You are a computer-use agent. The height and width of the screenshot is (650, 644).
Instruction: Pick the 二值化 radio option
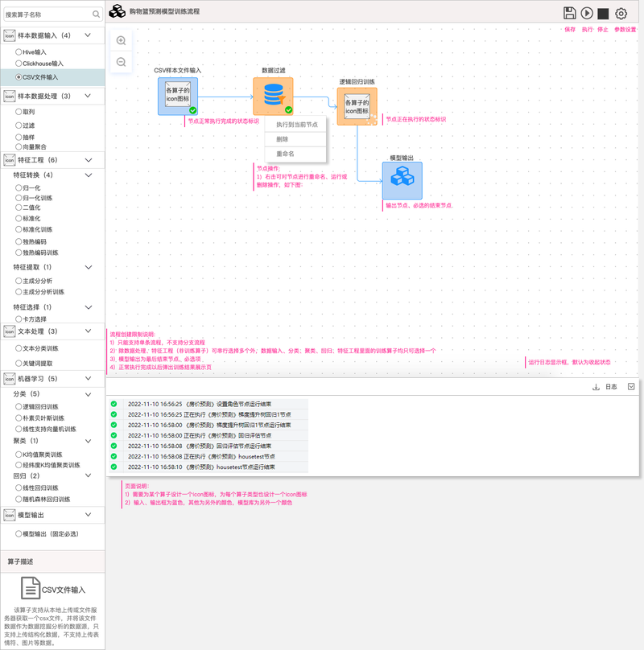click(19, 208)
